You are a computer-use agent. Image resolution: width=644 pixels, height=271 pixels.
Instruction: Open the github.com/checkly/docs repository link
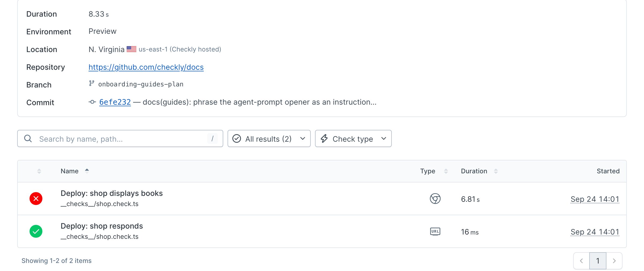coord(146,67)
